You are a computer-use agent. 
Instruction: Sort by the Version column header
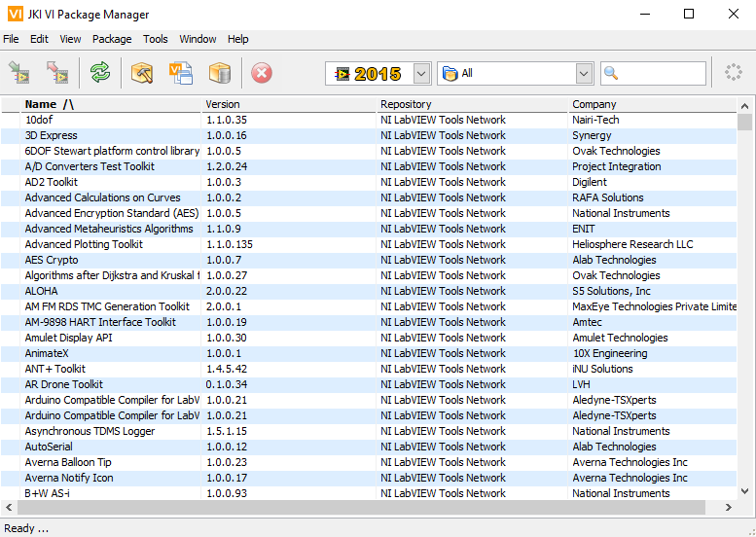[288, 104]
